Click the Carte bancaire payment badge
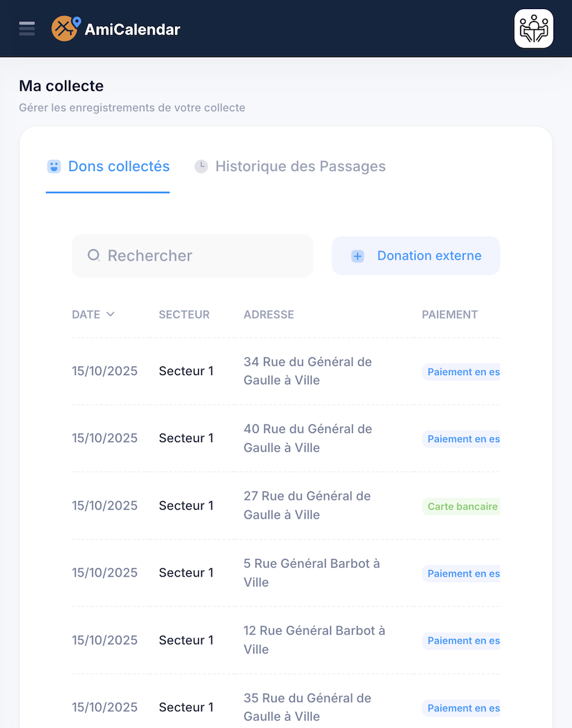The width and height of the screenshot is (572, 728). pyautogui.click(x=461, y=506)
